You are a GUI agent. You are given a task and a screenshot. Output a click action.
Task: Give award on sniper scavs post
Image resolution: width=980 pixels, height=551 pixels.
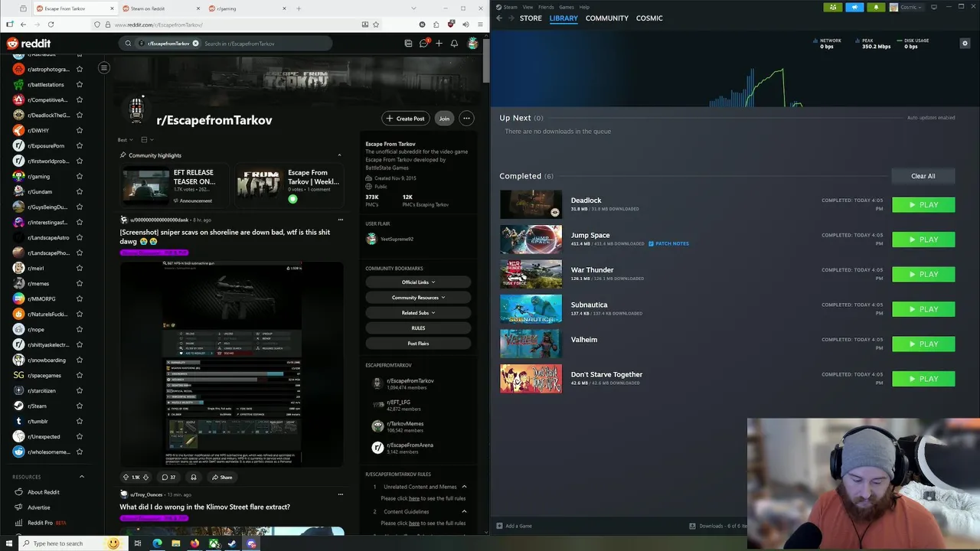[193, 477]
